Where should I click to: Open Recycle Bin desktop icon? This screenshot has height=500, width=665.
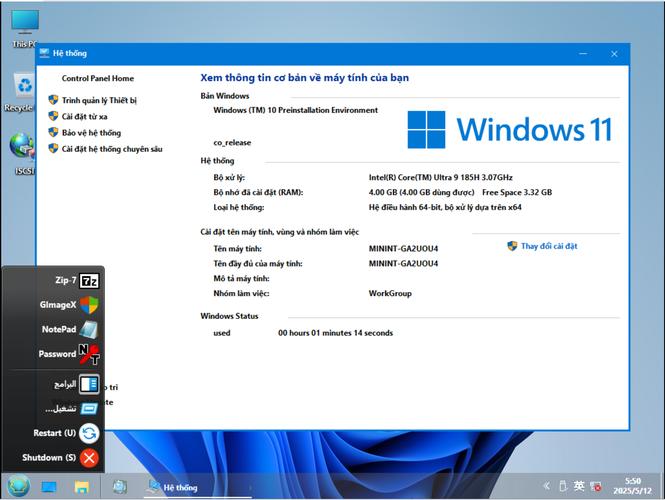(x=22, y=92)
